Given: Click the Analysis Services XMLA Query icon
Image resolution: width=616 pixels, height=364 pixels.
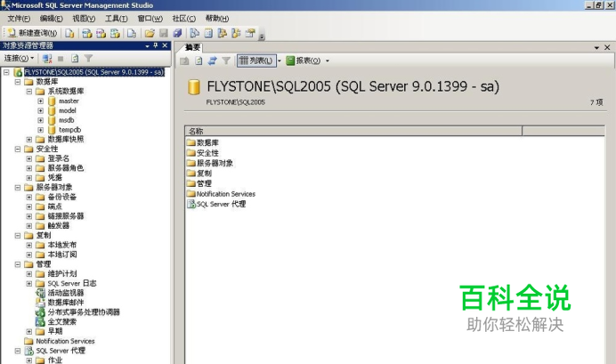Looking at the screenshot, I should 115,34.
